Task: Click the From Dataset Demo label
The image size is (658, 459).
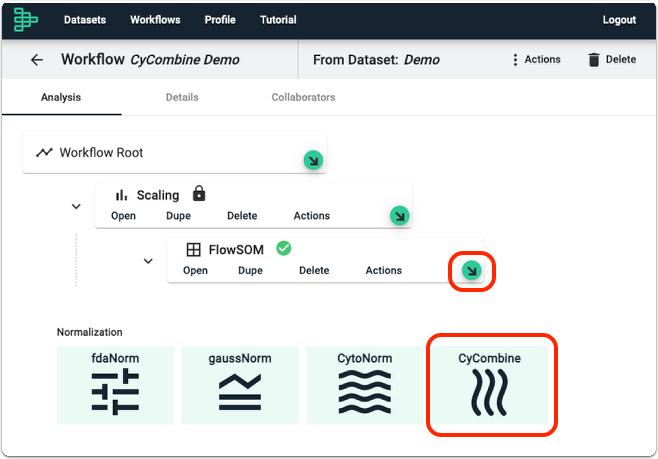Action: pyautogui.click(x=376, y=60)
